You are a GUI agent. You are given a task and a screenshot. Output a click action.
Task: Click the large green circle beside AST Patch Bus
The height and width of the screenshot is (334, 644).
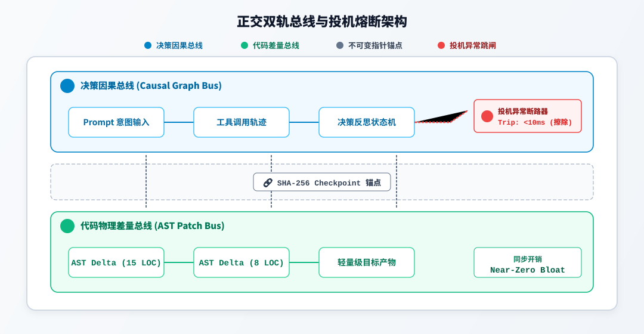[67, 226]
